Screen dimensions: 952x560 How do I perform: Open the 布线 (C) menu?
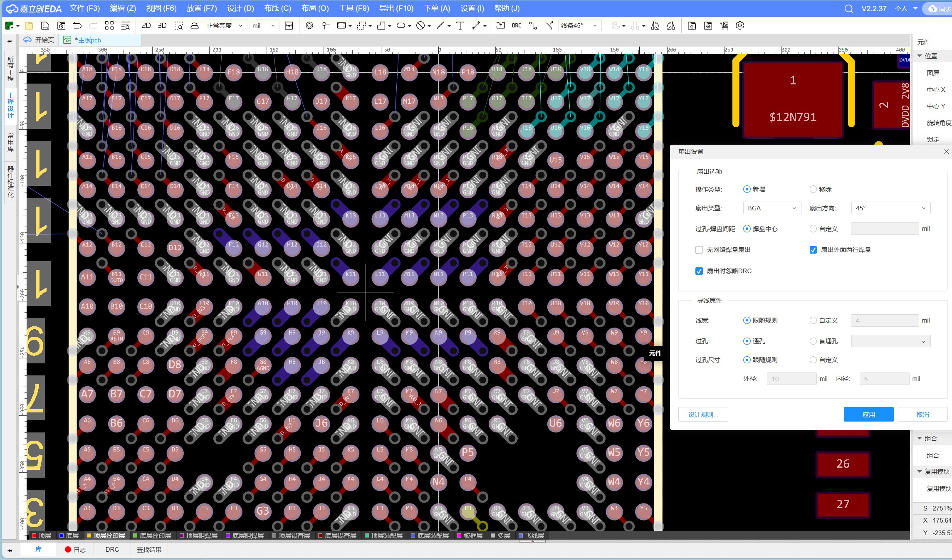tap(277, 8)
